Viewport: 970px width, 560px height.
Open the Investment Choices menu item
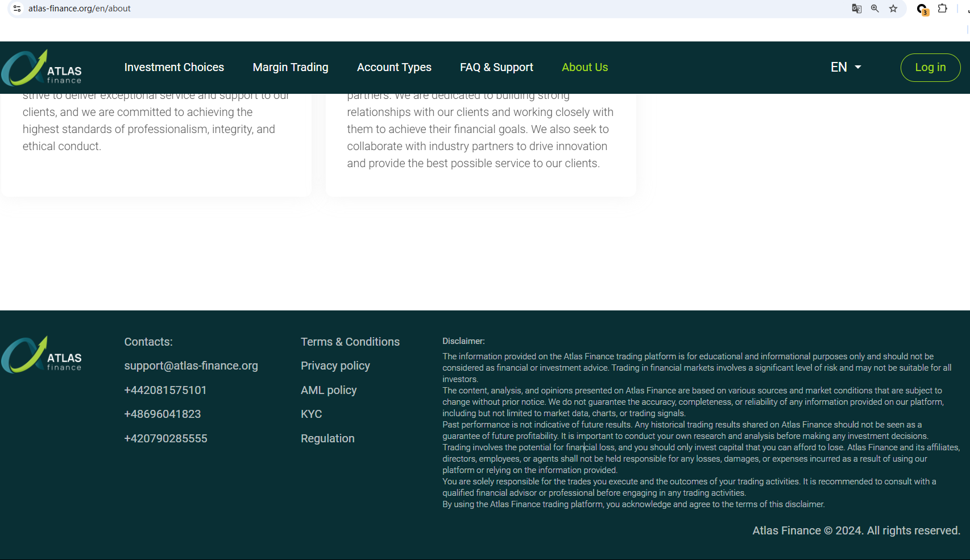[x=174, y=67]
